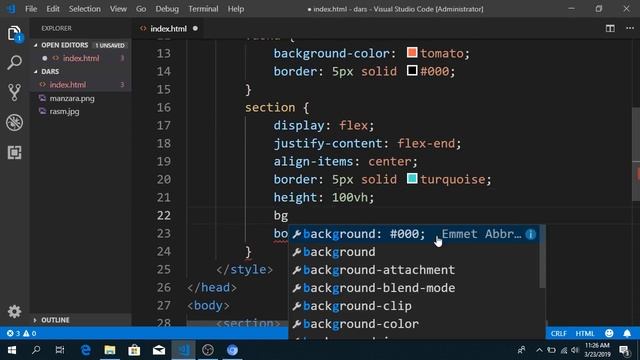Image resolution: width=640 pixels, height=360 pixels.
Task: Open the Extensions view
Action: (14, 152)
